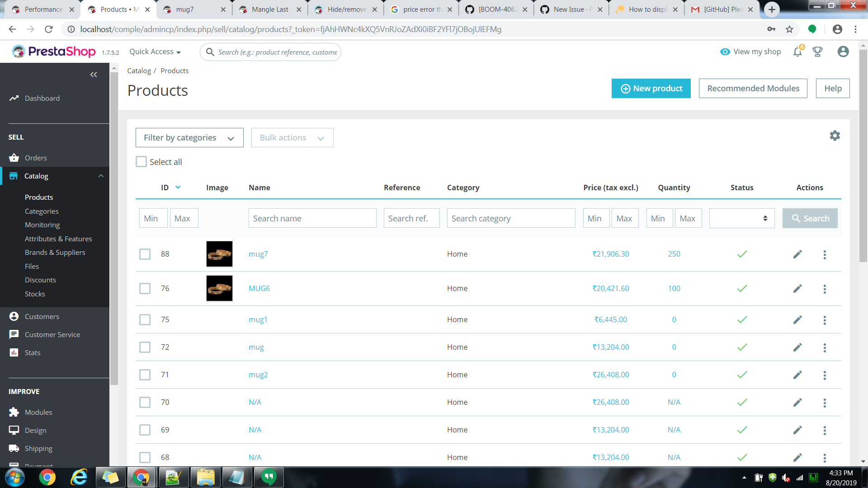Image resolution: width=868 pixels, height=488 pixels.
Task: Click the settings gear above the product table
Action: (835, 136)
